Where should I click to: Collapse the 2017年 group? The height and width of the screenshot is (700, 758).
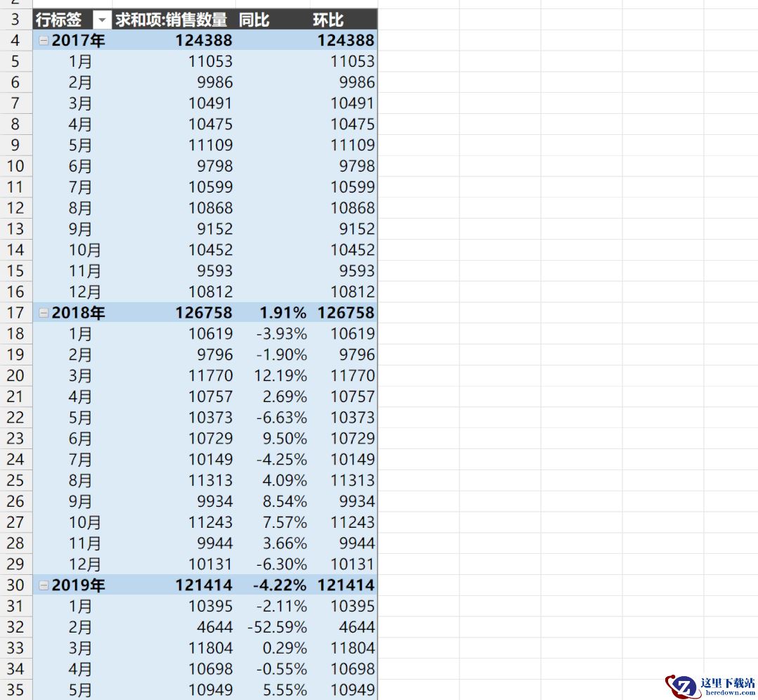click(x=44, y=41)
